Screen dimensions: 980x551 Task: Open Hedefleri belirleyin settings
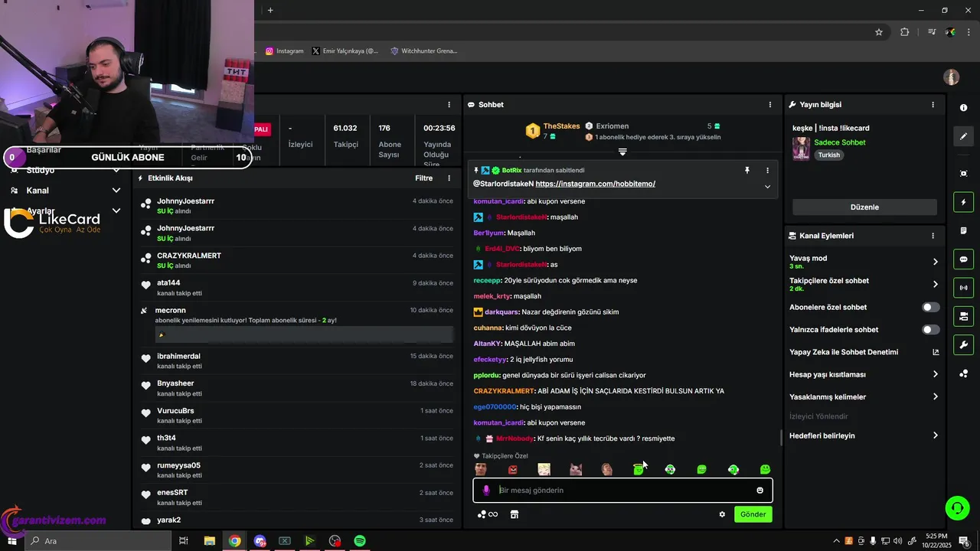click(864, 435)
